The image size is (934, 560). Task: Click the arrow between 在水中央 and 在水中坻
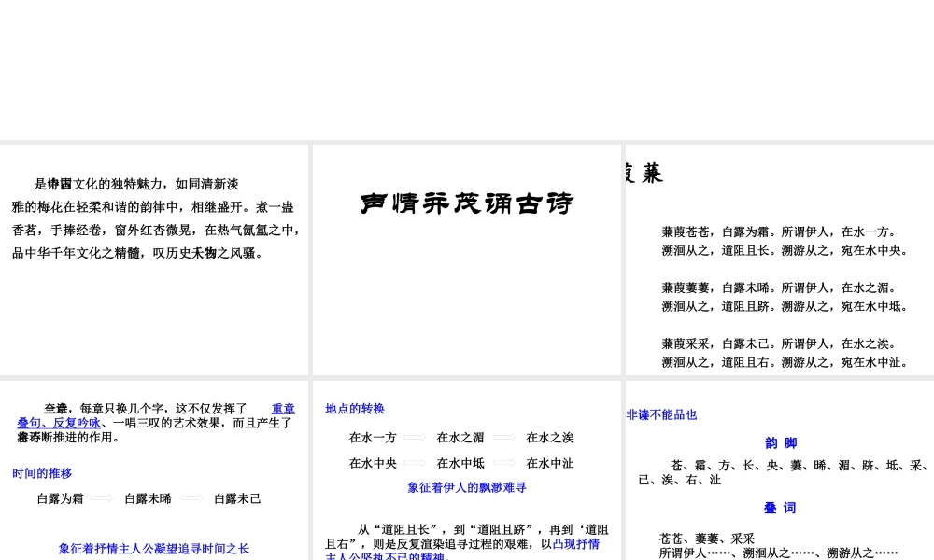coord(415,463)
